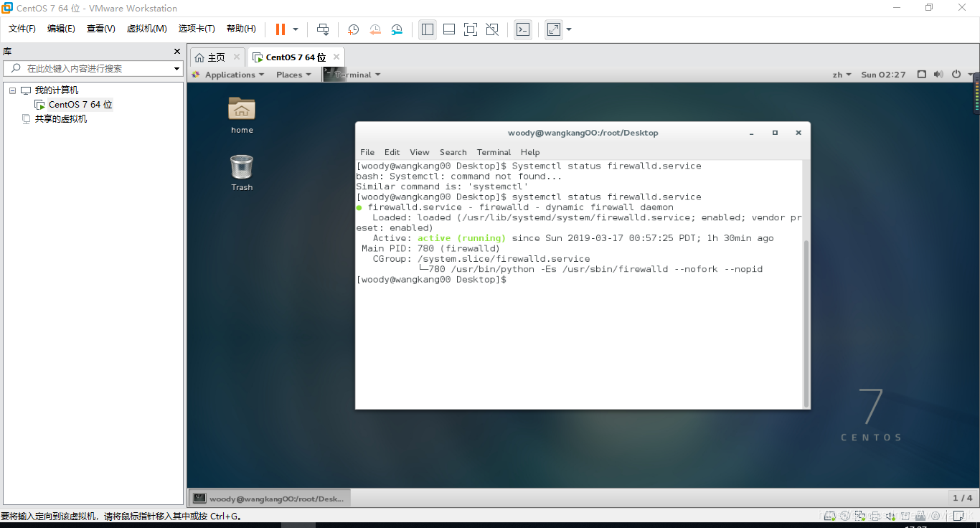The height and width of the screenshot is (528, 980).
Task: Click the 'active (running)' status text
Action: pyautogui.click(x=461, y=238)
